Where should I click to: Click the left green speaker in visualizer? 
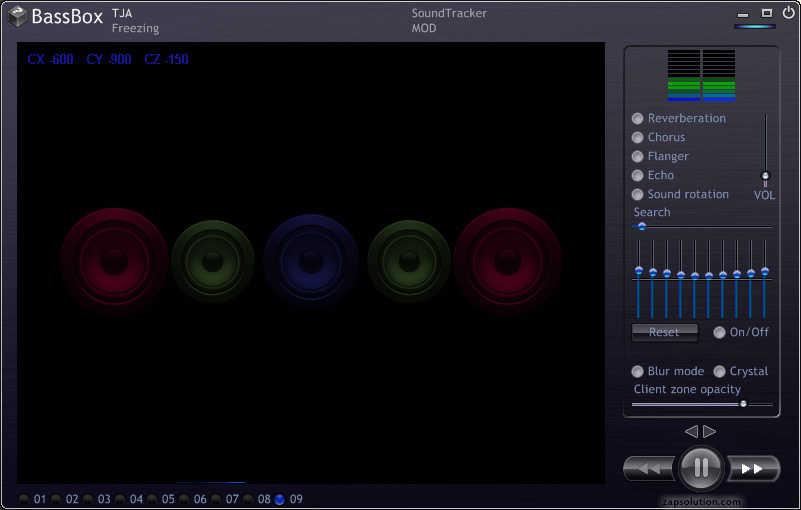(213, 262)
